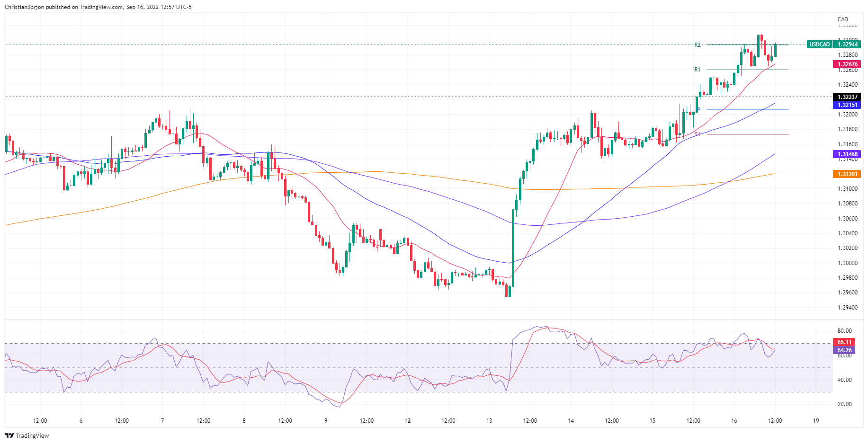Click the purple 1.31468 moving average label
The width and height of the screenshot is (868, 444).
[847, 154]
